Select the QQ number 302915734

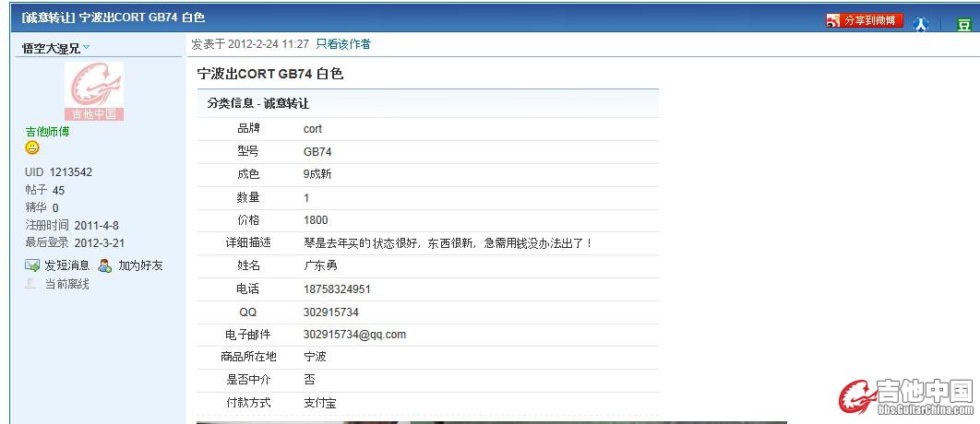331,312
